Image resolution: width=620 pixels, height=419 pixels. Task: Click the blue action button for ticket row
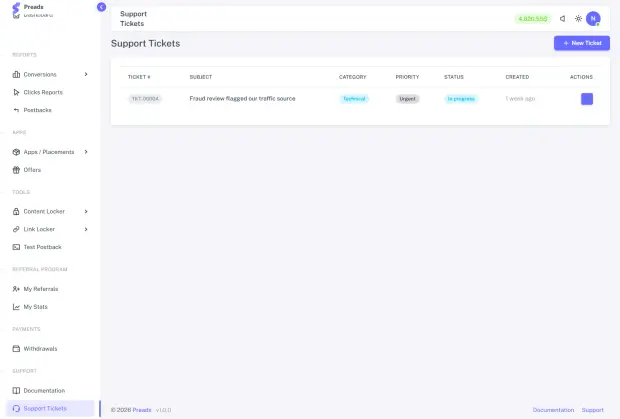pos(587,99)
